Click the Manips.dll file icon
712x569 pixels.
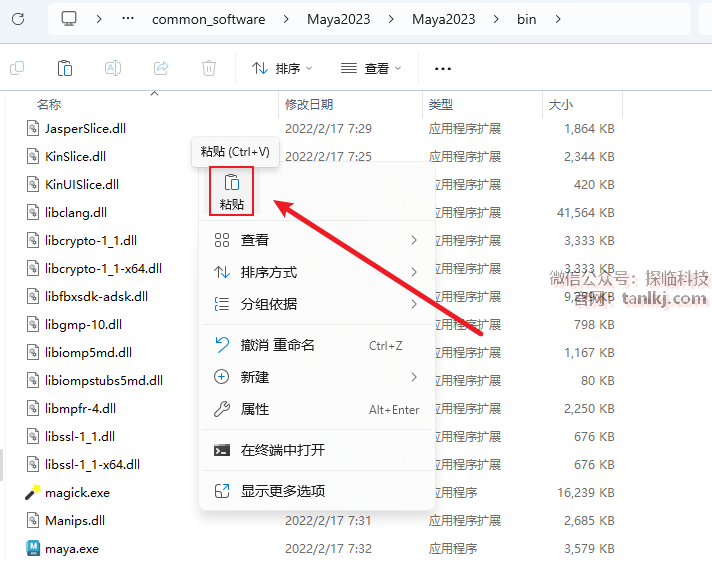click(x=33, y=520)
